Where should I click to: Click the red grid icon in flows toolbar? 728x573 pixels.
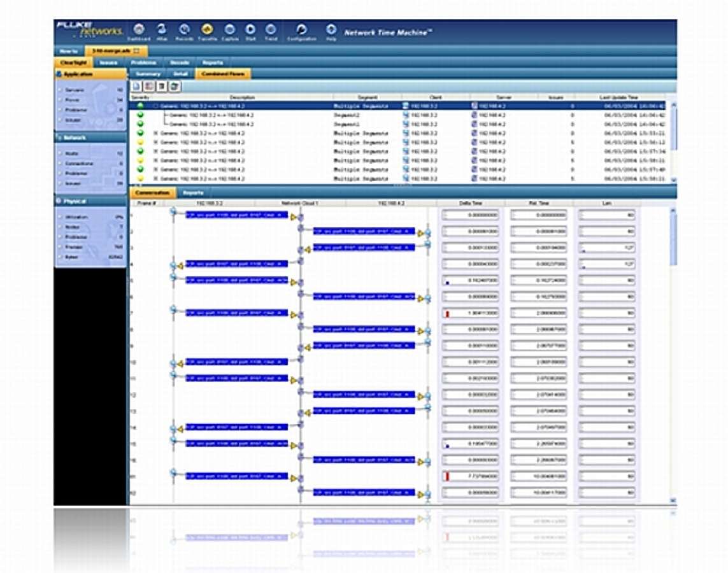[x=149, y=87]
